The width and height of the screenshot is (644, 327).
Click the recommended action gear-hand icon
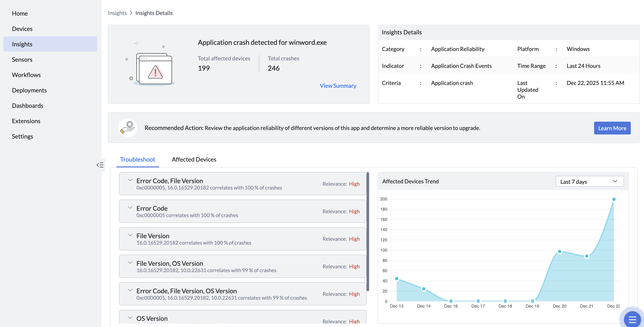click(128, 128)
